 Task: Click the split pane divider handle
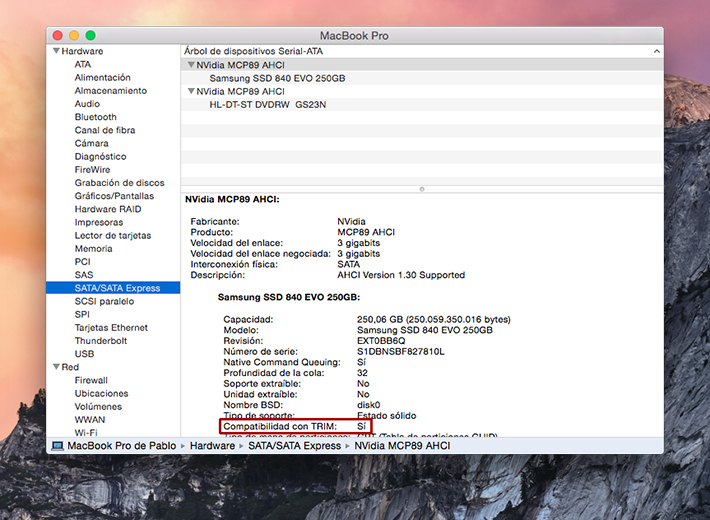(x=421, y=188)
